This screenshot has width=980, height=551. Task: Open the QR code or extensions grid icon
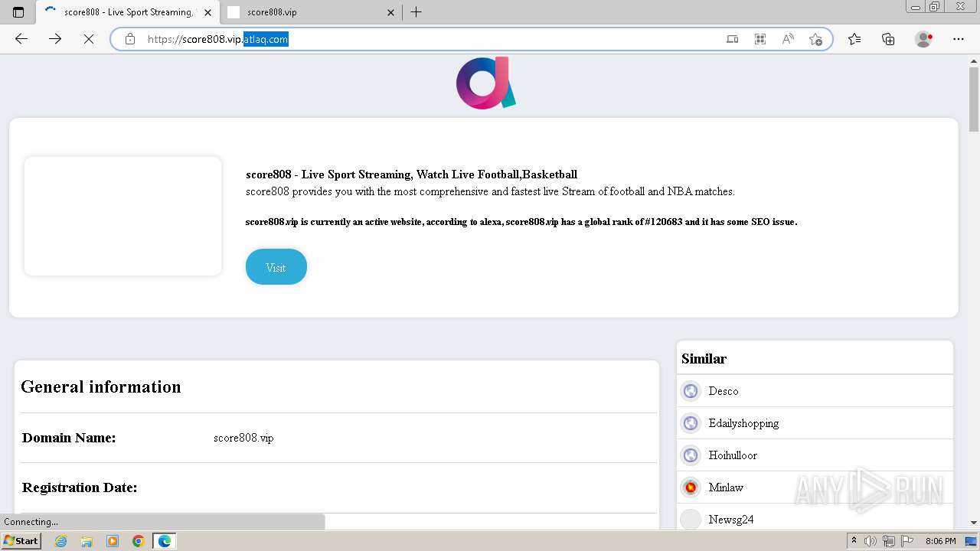point(760,39)
